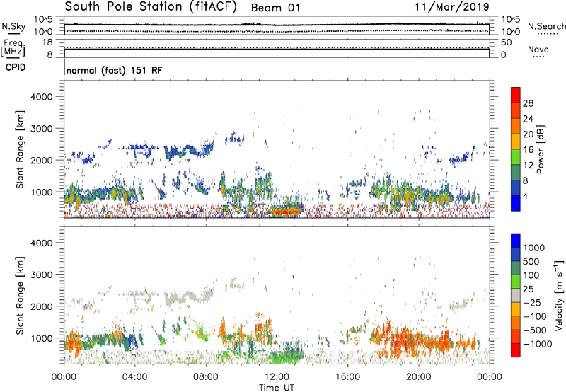Click the 'Velocity [m s-1]' color bar label
Viewport: 566px width, 392px height.
[x=559, y=295]
